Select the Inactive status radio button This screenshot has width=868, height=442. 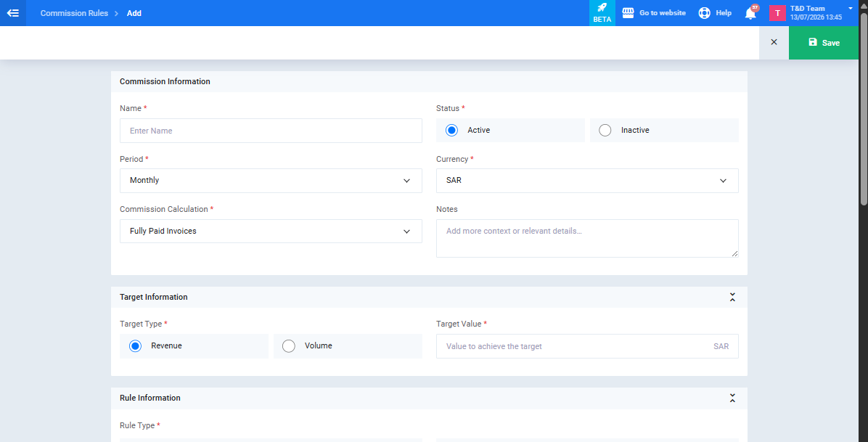[605, 130]
